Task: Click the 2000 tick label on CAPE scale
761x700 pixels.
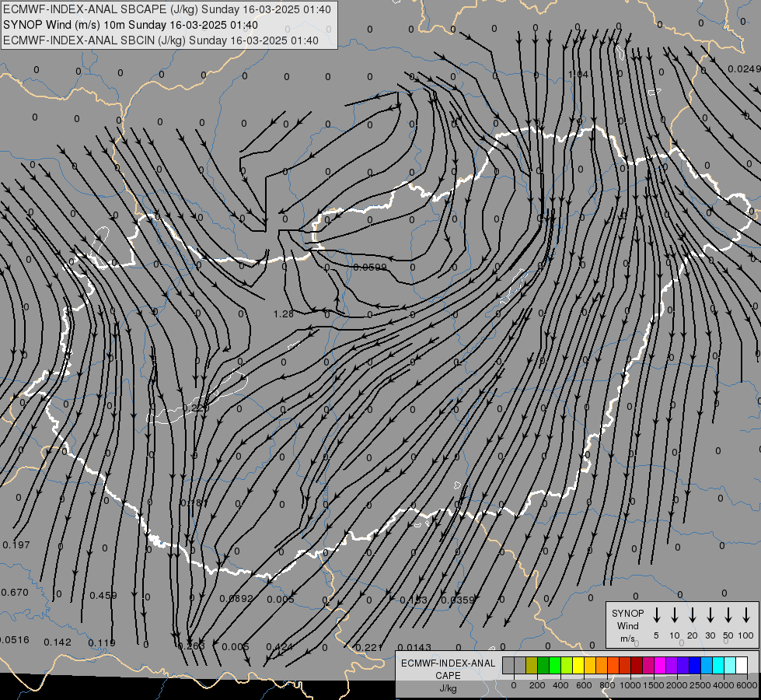Action: tap(677, 685)
